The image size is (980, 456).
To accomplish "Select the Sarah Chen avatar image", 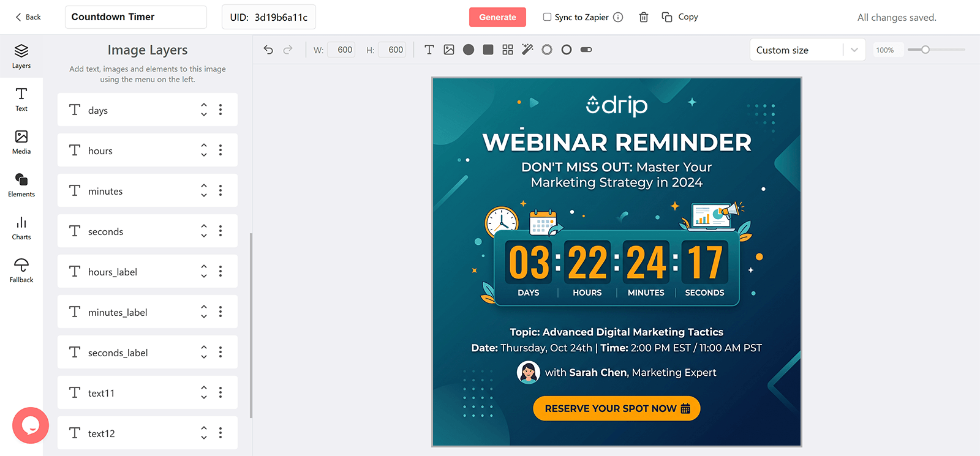I will [x=528, y=372].
